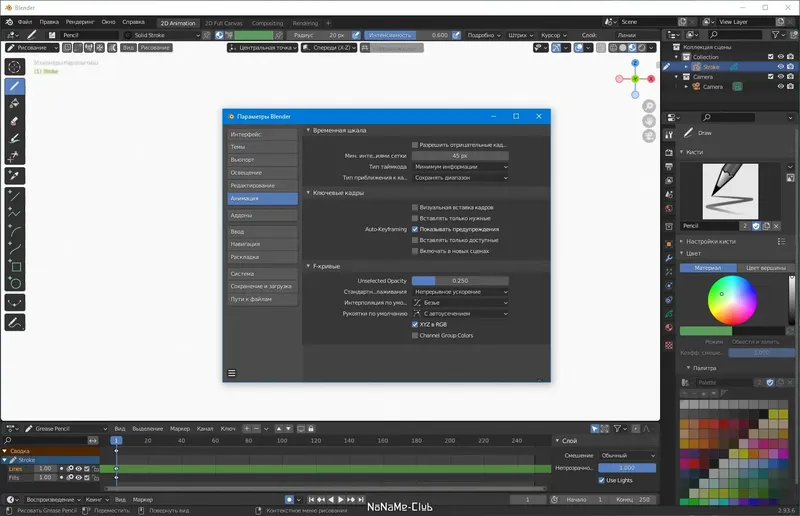Click the pan hand viewport icon

coord(649,121)
